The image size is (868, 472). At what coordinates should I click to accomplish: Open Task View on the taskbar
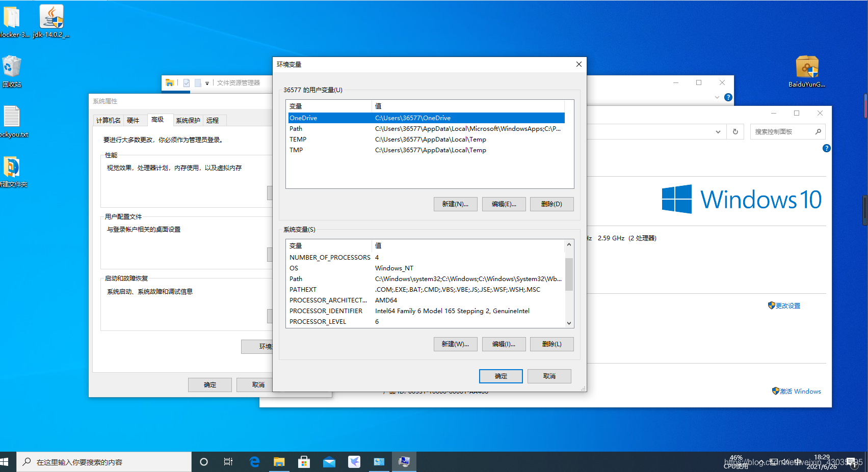[228, 462]
